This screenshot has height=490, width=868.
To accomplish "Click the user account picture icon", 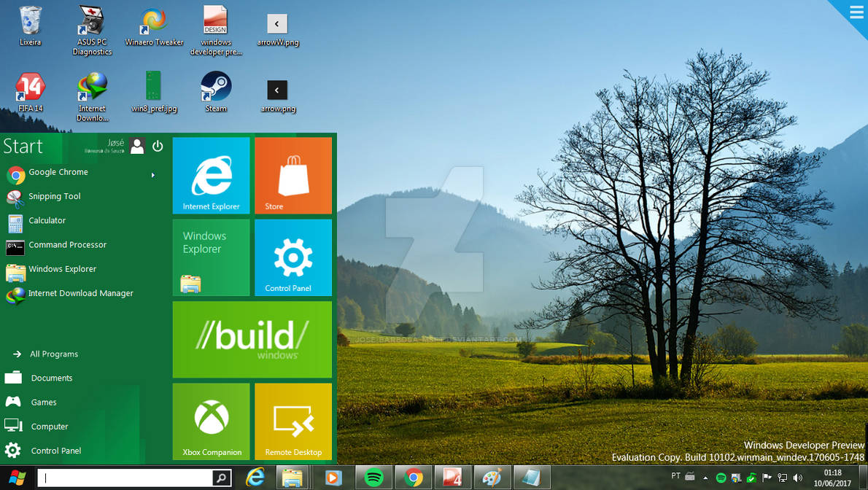I will (136, 146).
